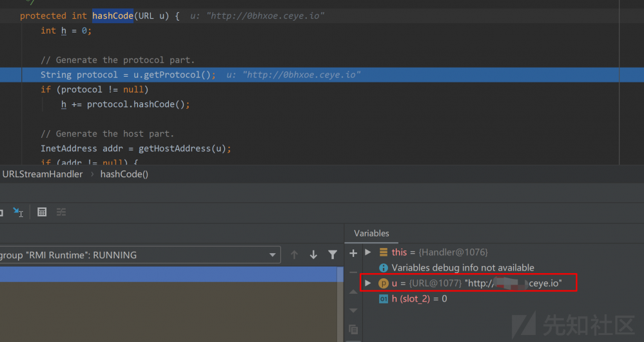Click the move watch down triangle

(353, 310)
